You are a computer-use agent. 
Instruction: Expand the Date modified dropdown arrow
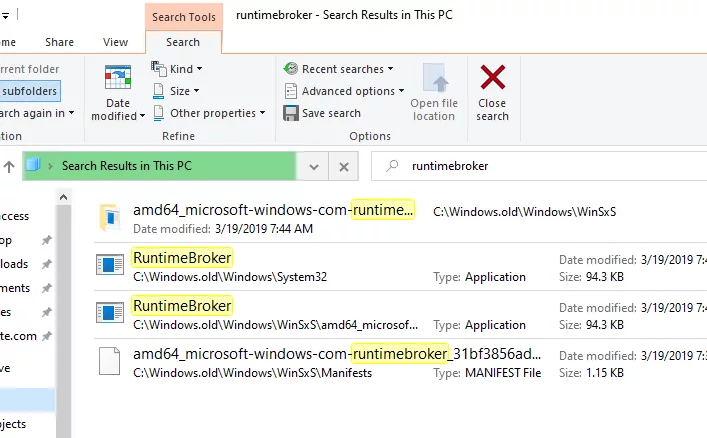[x=142, y=116]
